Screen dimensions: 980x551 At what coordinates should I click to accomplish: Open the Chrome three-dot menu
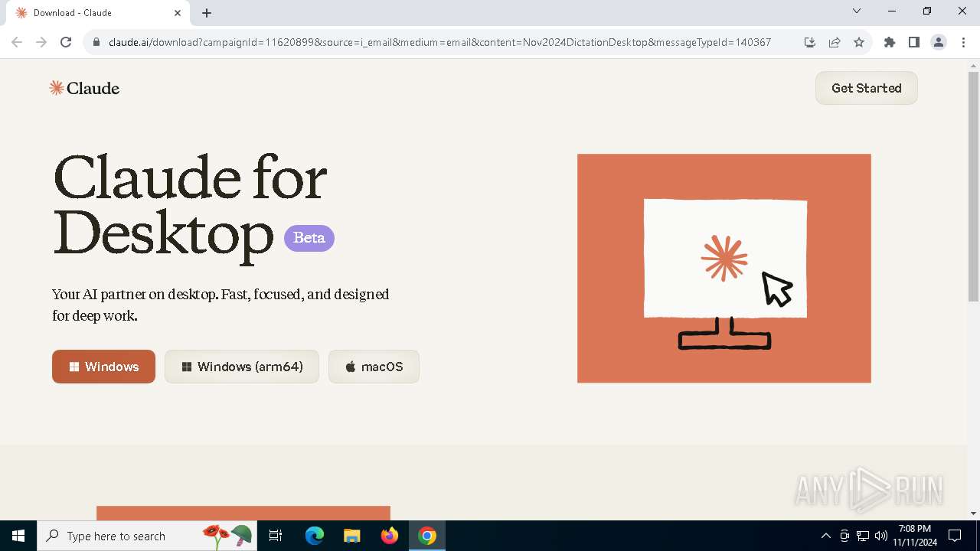coord(963,42)
